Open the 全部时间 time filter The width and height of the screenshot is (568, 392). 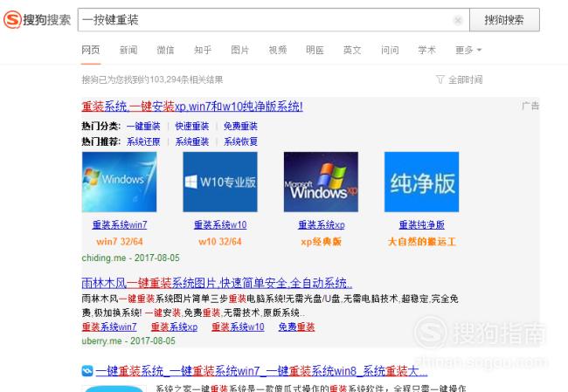pos(465,79)
